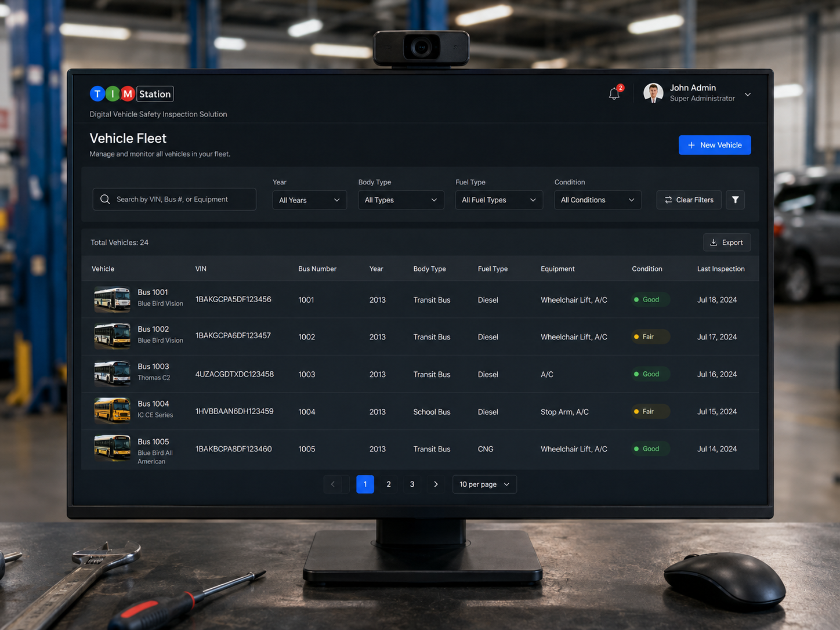The width and height of the screenshot is (840, 630).
Task: Click the previous page arrow
Action: (x=333, y=484)
